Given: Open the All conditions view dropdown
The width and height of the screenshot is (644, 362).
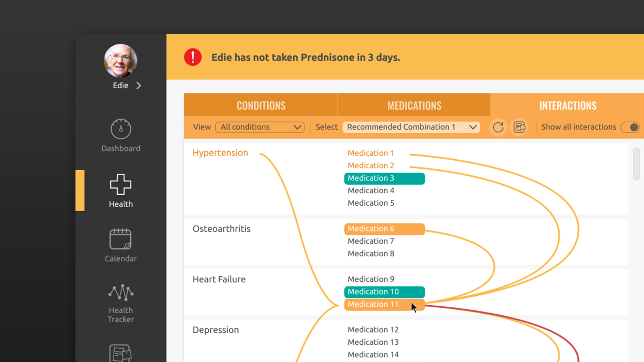Looking at the screenshot, I should point(260,127).
